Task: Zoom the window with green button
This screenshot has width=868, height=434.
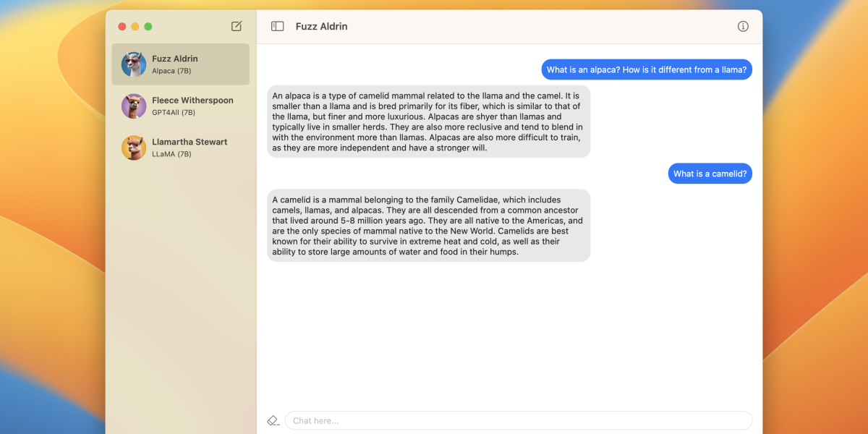Action: pyautogui.click(x=148, y=27)
